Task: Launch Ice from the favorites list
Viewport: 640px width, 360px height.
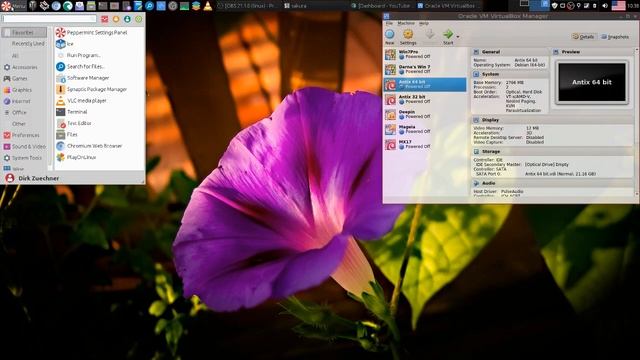Action: [x=99, y=44]
